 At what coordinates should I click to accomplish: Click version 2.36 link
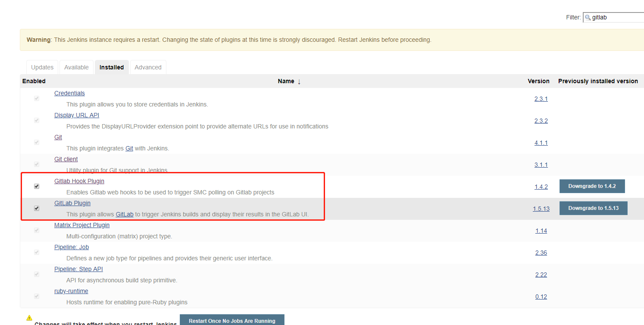(541, 253)
